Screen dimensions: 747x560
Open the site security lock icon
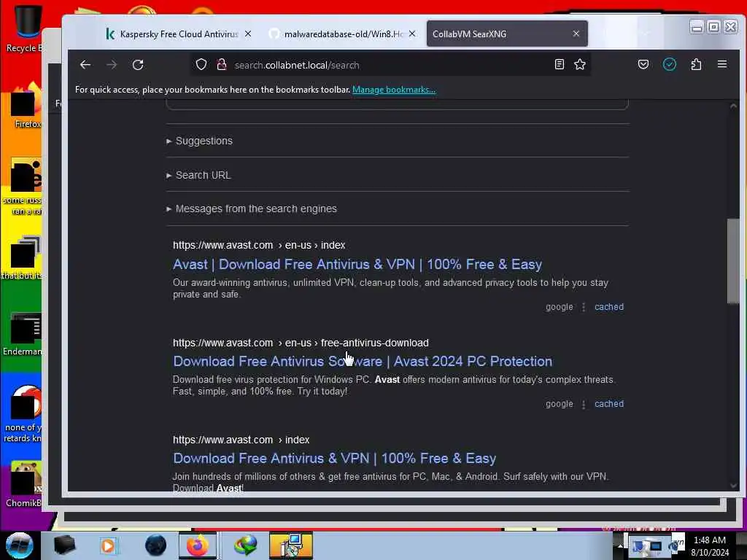[x=221, y=65]
